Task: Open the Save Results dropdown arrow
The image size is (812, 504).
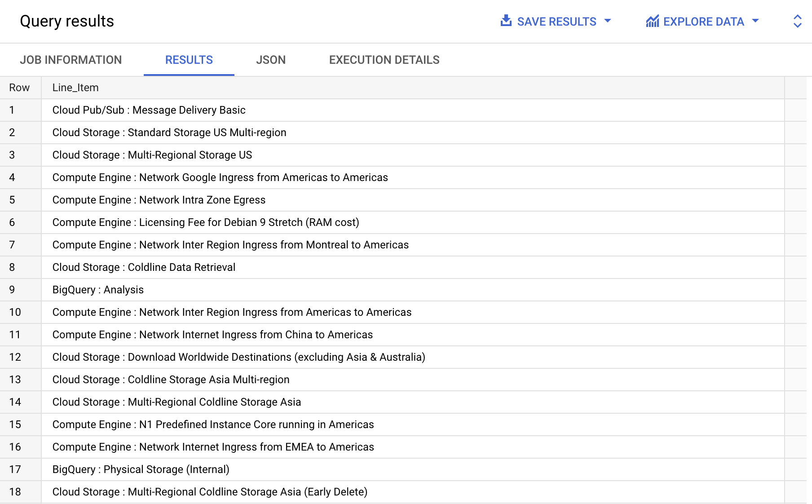Action: pyautogui.click(x=608, y=21)
